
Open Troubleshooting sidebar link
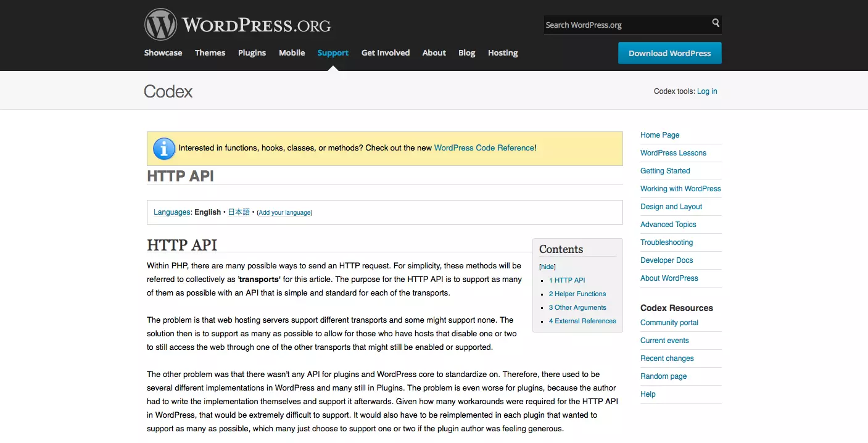coord(666,242)
